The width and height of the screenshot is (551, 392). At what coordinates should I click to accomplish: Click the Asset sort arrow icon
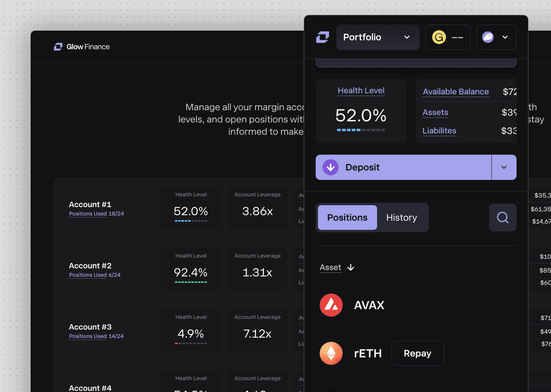coord(350,267)
